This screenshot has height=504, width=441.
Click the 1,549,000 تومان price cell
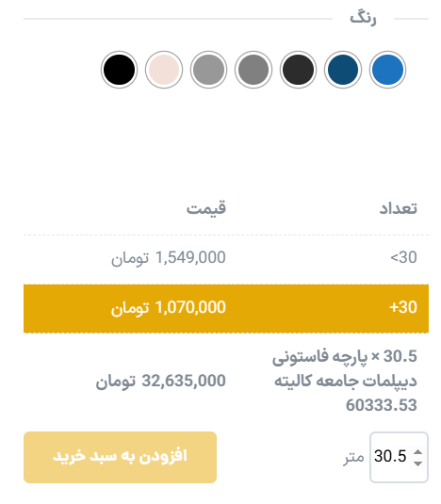coord(169,258)
